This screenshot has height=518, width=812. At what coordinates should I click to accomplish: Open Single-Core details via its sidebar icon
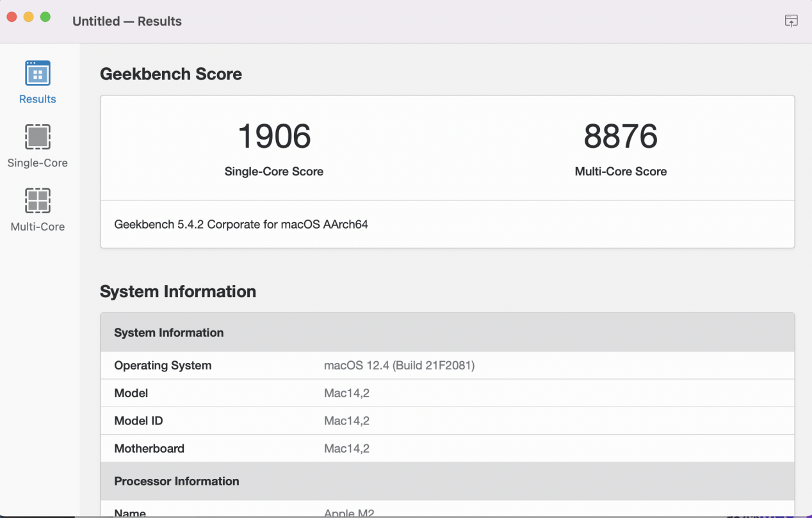pyautogui.click(x=37, y=136)
